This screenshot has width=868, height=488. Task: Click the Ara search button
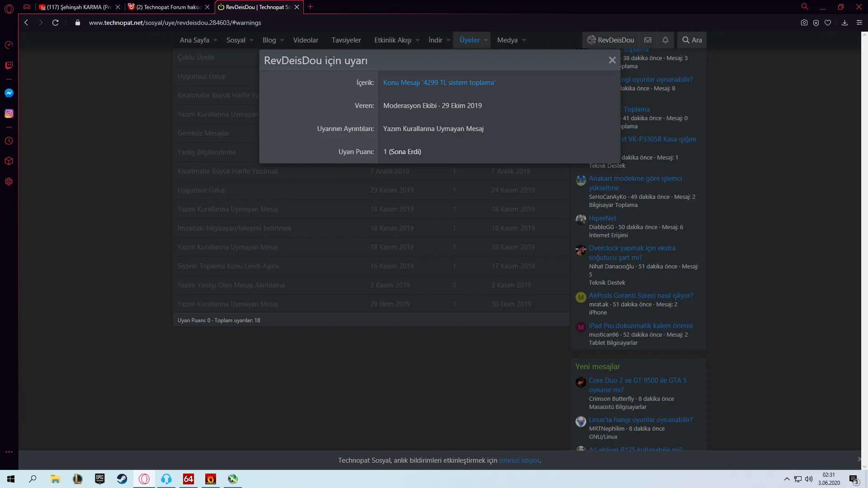click(x=692, y=40)
